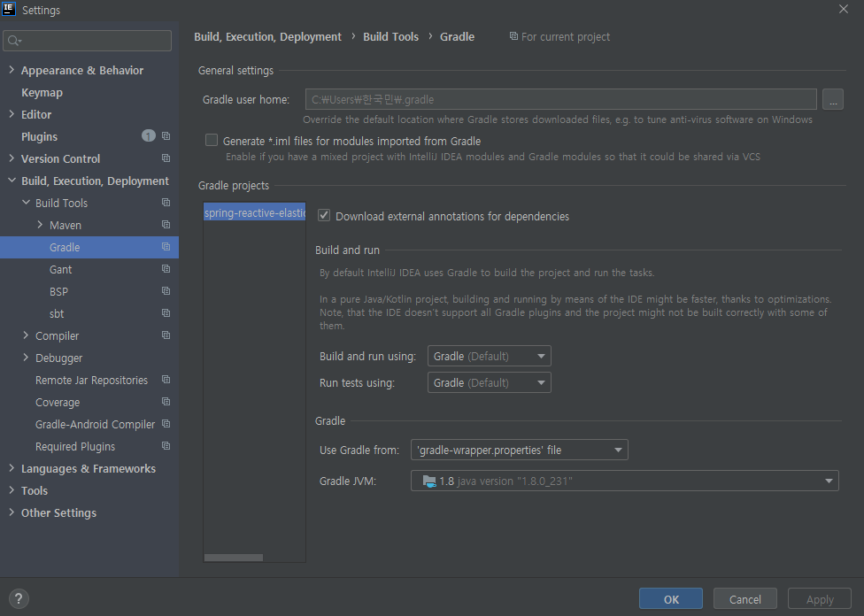Expand Appearance & Behavior section
Image resolution: width=864 pixels, height=616 pixels.
pyautogui.click(x=12, y=70)
